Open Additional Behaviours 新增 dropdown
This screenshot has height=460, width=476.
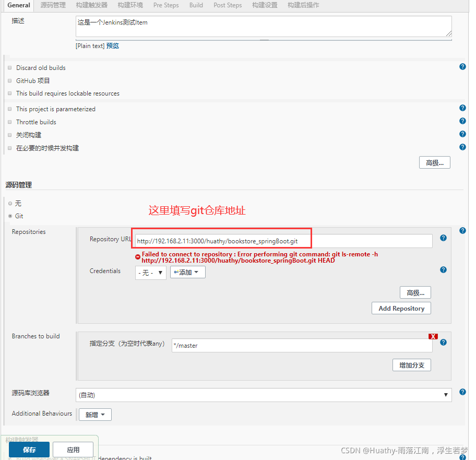(x=95, y=415)
